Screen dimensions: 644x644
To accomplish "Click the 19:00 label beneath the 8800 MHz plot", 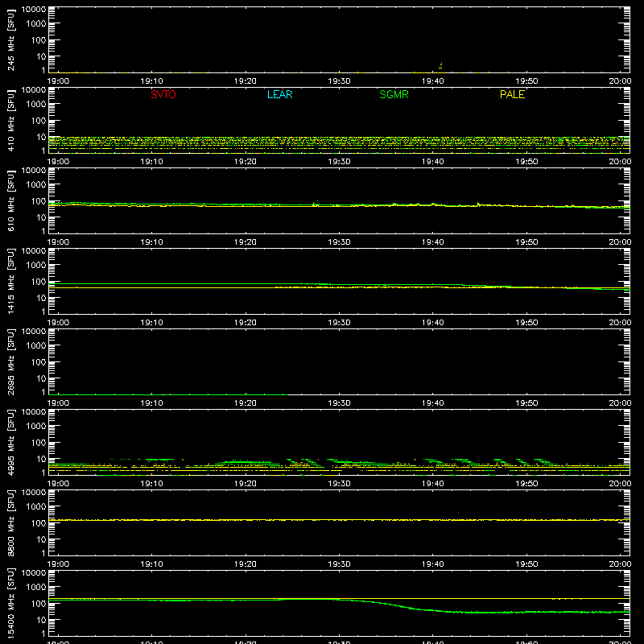I will coord(58,564).
